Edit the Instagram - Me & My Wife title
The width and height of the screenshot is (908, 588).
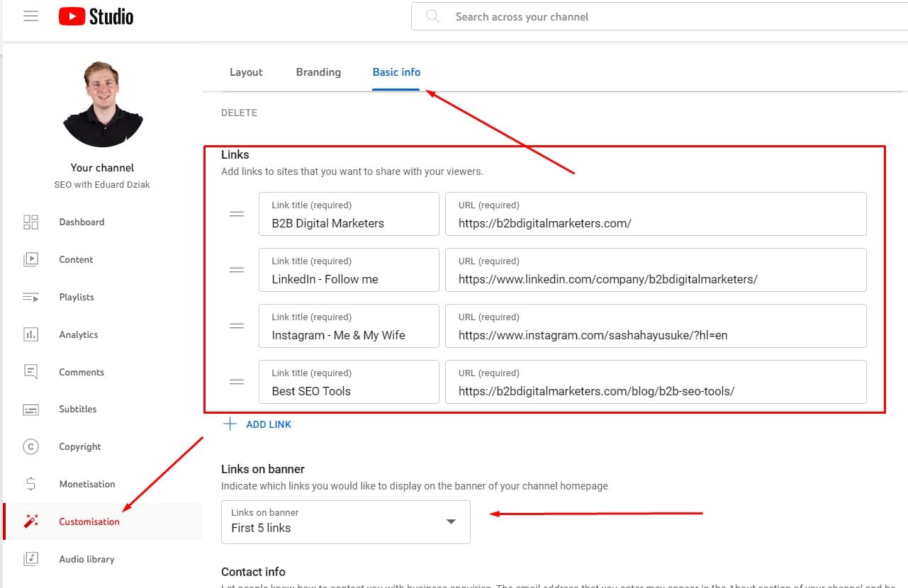(x=349, y=326)
